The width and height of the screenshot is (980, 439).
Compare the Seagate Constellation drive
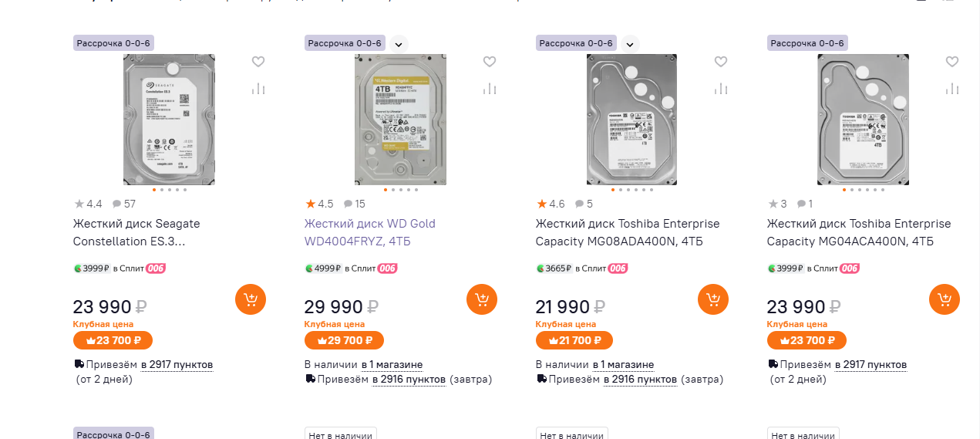[x=258, y=89]
